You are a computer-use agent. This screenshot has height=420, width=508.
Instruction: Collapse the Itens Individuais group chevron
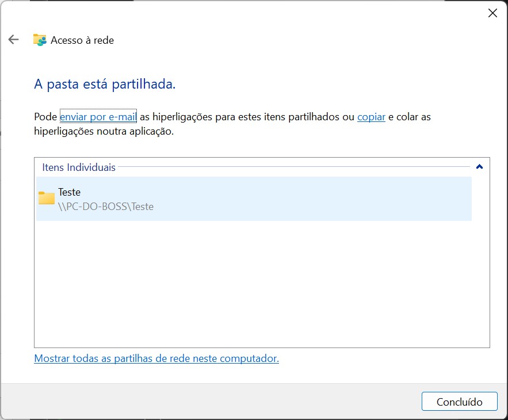click(479, 167)
